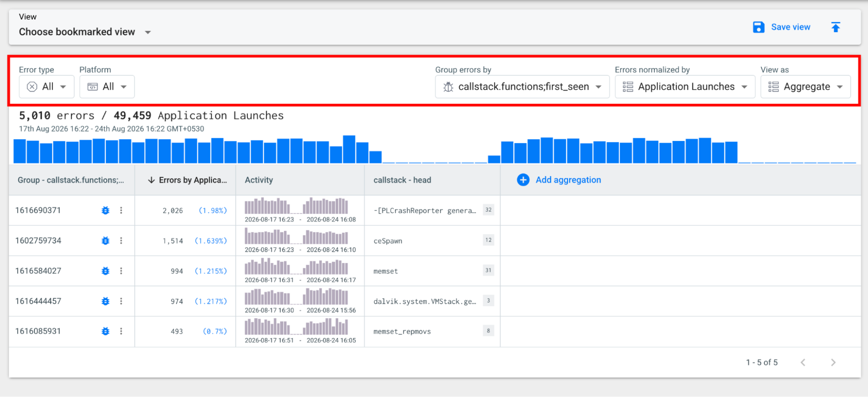Image resolution: width=868 pixels, height=397 pixels.
Task: Click group ID 1616444457
Action: pyautogui.click(x=38, y=301)
